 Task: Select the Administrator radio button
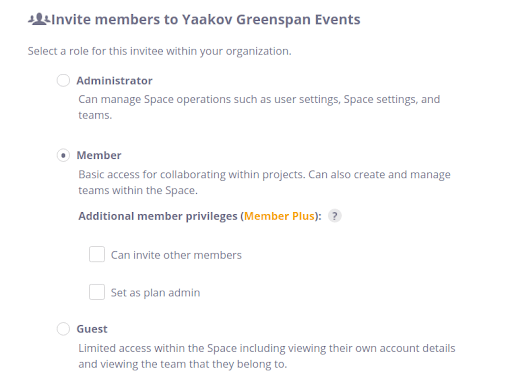pyautogui.click(x=63, y=80)
